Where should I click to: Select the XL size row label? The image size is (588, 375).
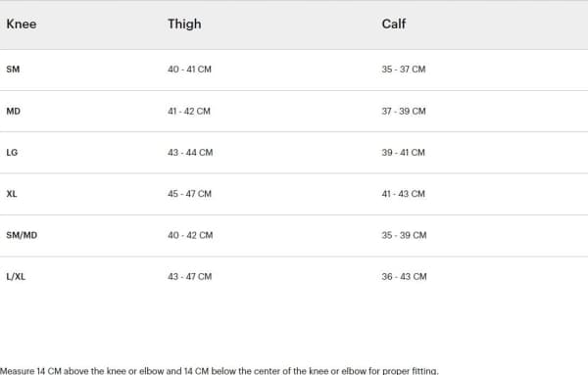12,194
